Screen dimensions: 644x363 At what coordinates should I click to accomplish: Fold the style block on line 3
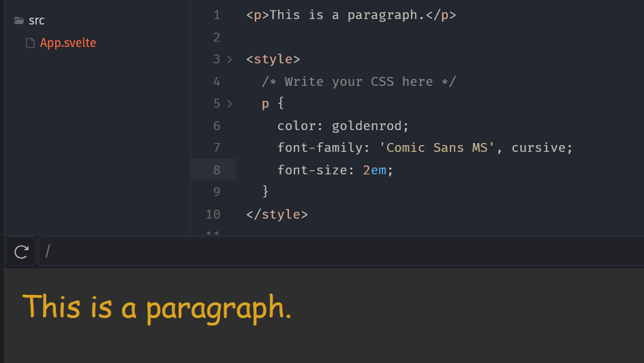coord(230,60)
